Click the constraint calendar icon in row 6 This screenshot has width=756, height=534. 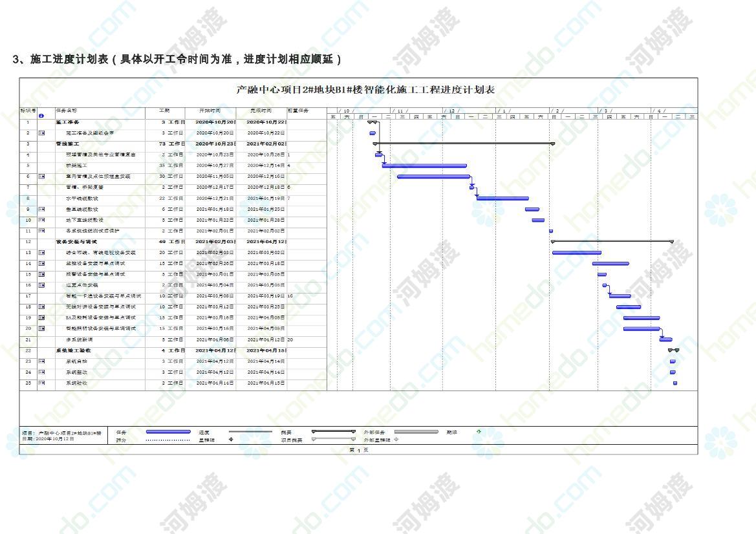click(41, 176)
